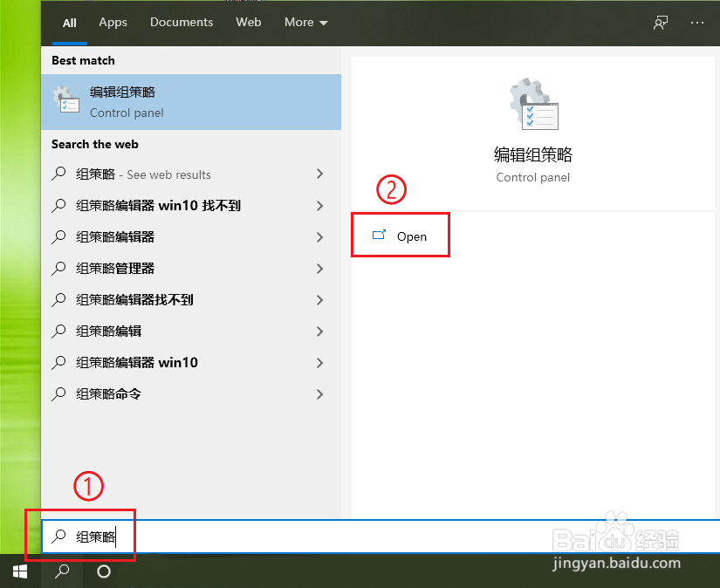Click the Windows Start button

pyautogui.click(x=20, y=571)
